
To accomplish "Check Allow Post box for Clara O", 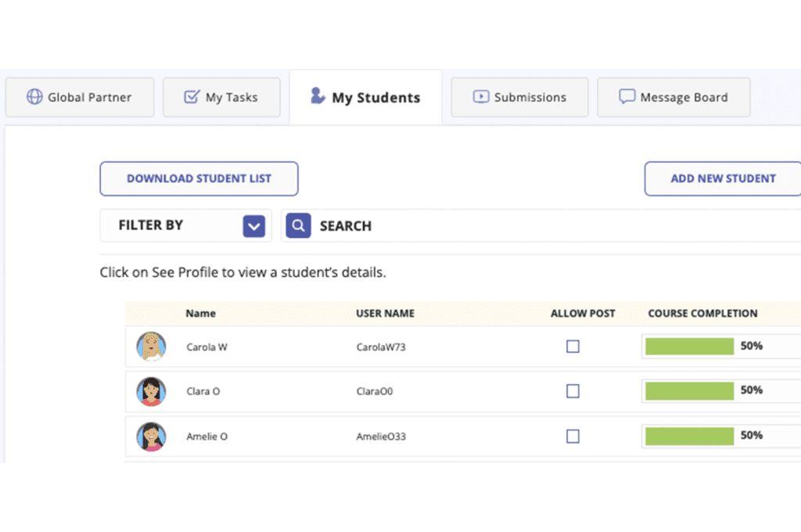I will point(573,391).
